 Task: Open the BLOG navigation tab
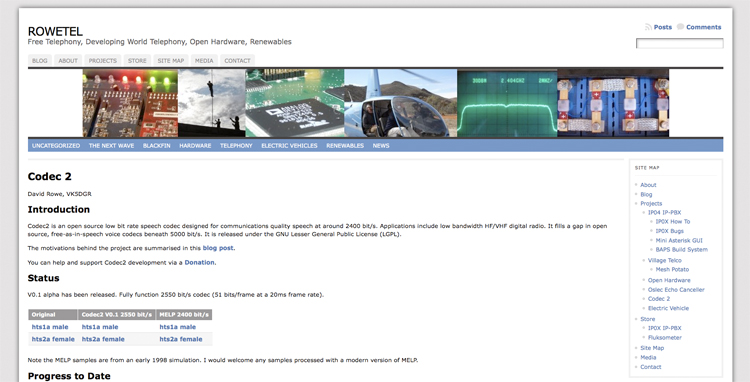(40, 61)
